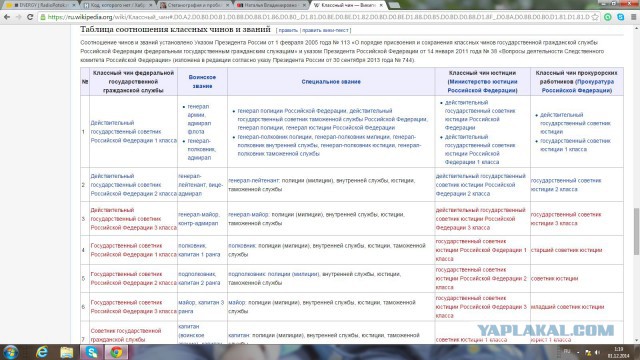
Task: Close the Наталья Владимировна tab
Action: pos(304,5)
